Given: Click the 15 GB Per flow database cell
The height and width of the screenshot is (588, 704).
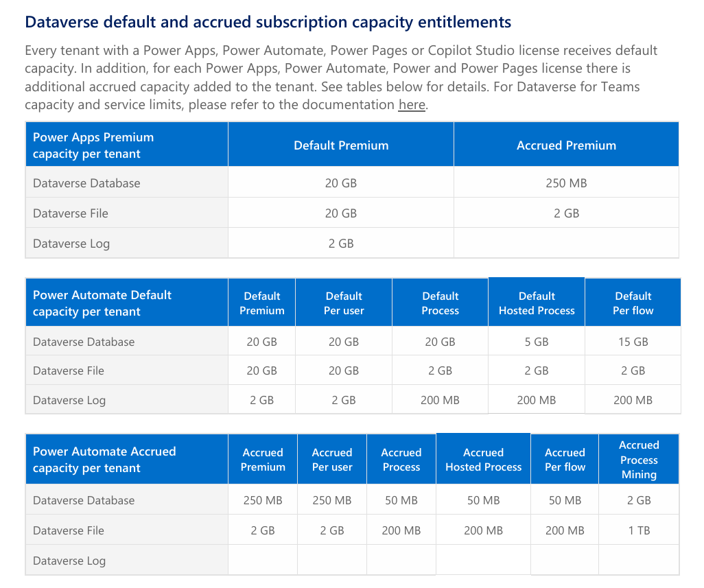Looking at the screenshot, I should pyautogui.click(x=633, y=341).
